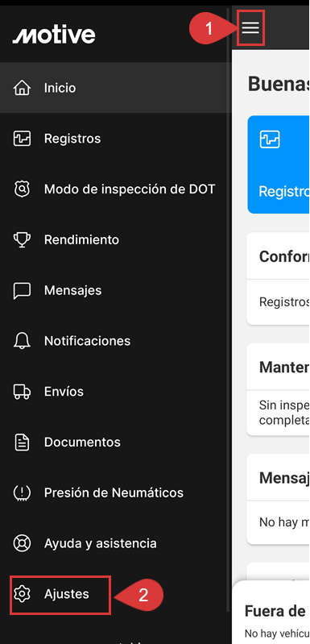Screen dimensions: 310x644
Task: Open the Registros menu item
Action: tap(116, 139)
